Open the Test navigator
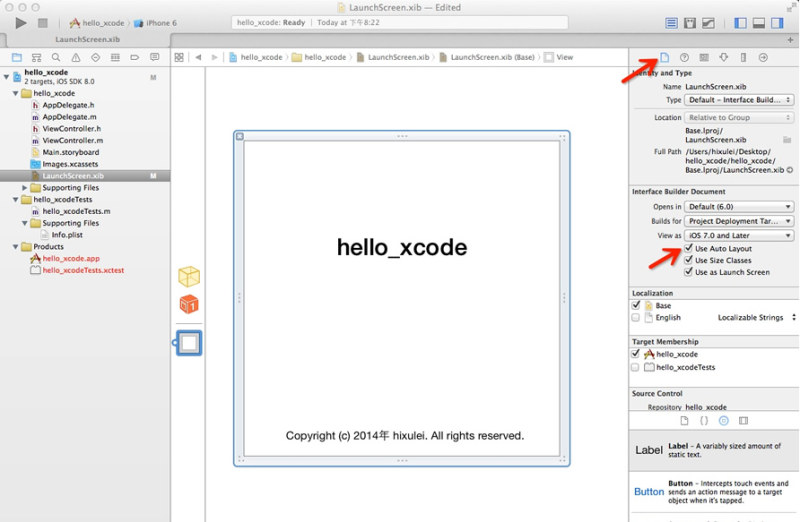Image resolution: width=800 pixels, height=522 pixels. point(95,57)
